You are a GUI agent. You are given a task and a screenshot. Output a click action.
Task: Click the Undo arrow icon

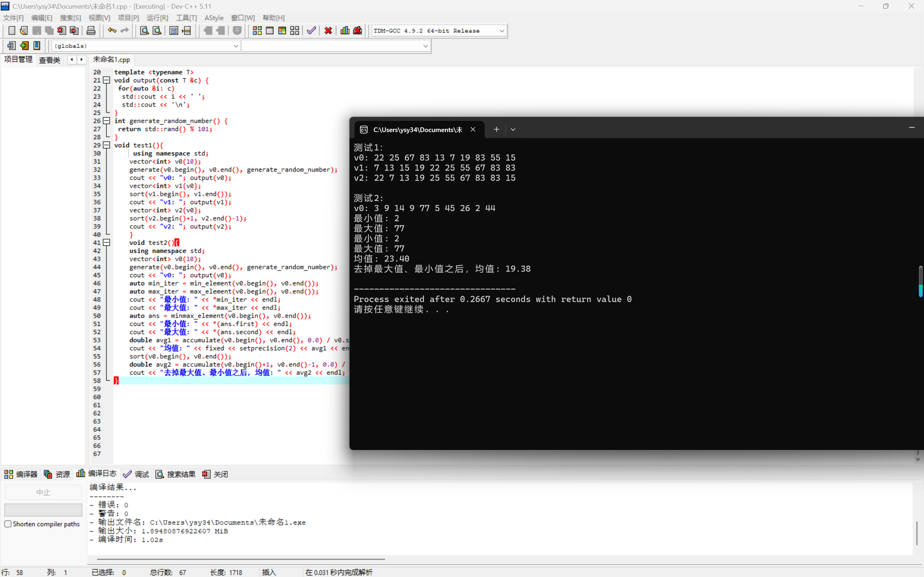(x=112, y=31)
